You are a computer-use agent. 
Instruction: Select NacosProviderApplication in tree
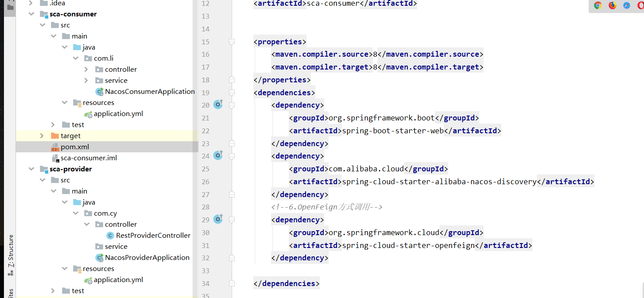(147, 258)
